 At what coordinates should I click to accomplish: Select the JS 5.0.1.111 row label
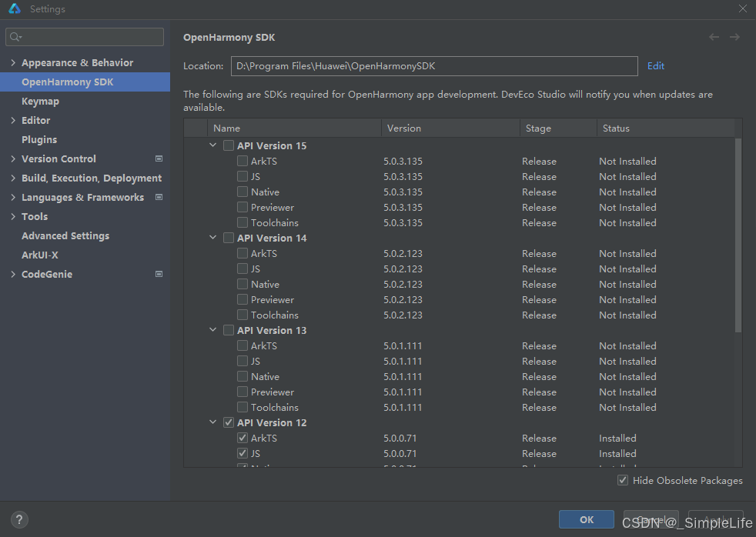pos(255,362)
